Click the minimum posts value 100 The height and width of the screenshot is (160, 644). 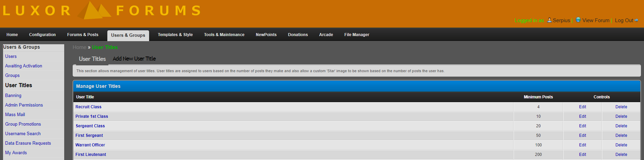[x=538, y=145]
